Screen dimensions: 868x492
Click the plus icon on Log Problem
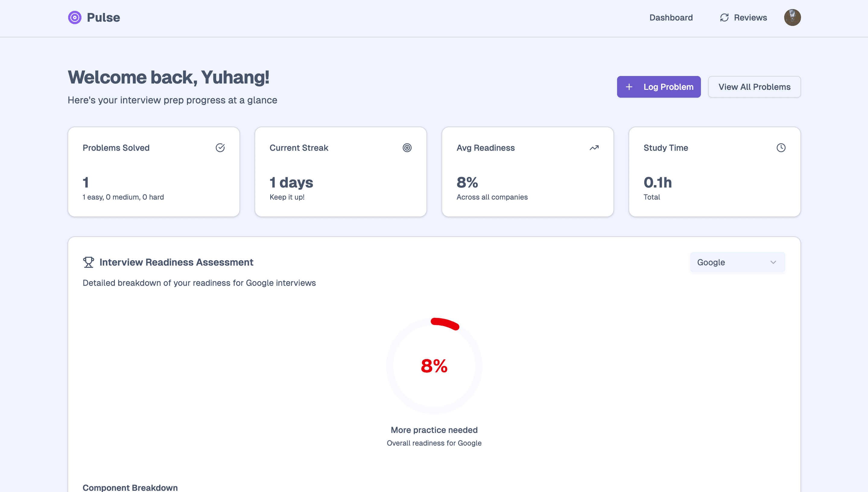(629, 87)
